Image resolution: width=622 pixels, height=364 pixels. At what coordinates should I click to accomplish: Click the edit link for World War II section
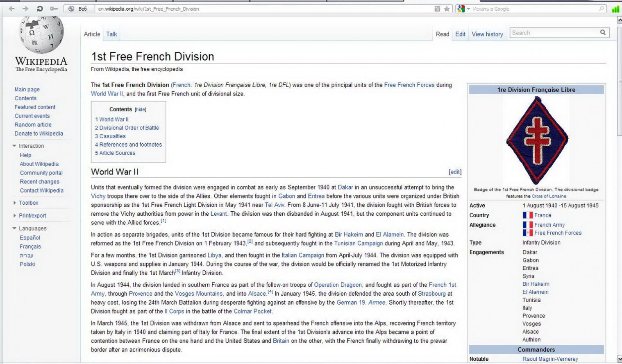pos(455,172)
